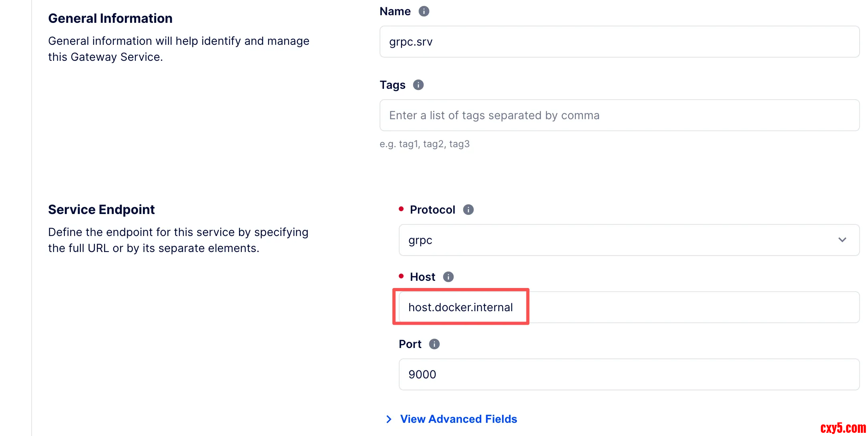Click the General Information section heading
The width and height of the screenshot is (868, 436).
[110, 18]
